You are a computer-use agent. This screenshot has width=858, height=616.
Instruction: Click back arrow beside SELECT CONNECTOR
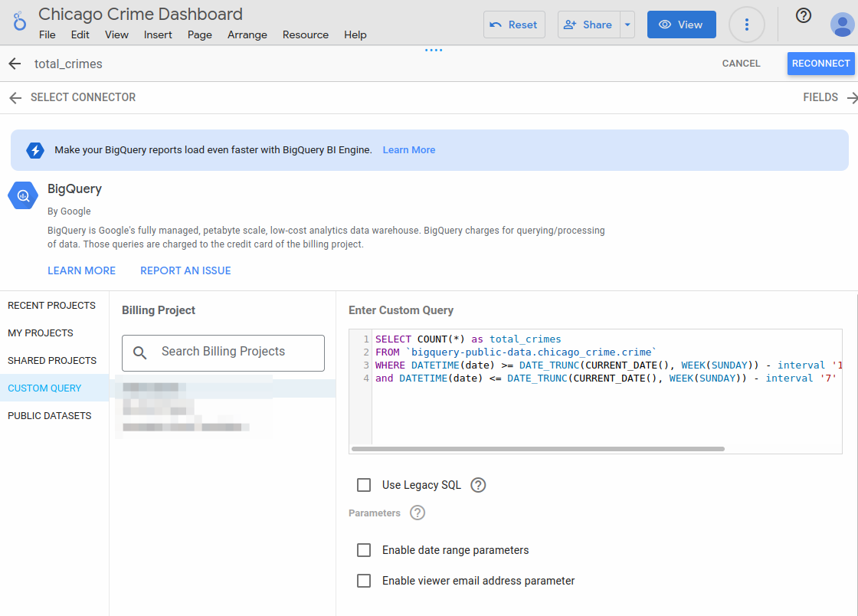[15, 97]
